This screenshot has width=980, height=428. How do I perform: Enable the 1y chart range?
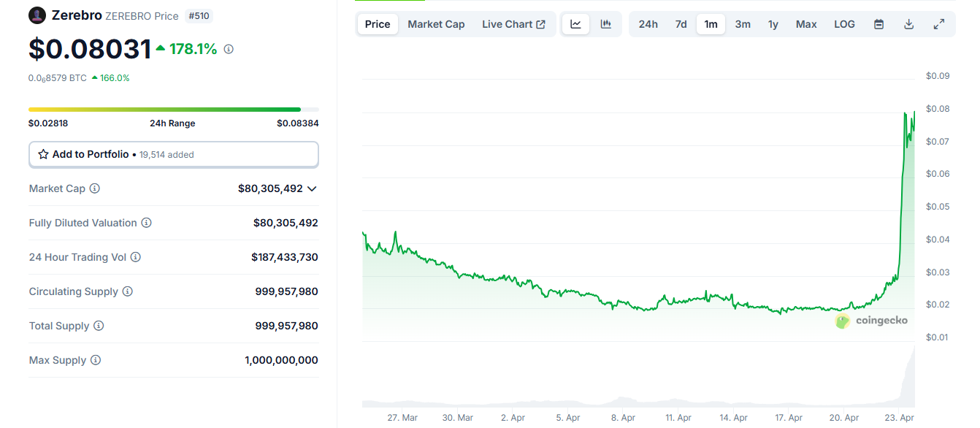tap(773, 23)
